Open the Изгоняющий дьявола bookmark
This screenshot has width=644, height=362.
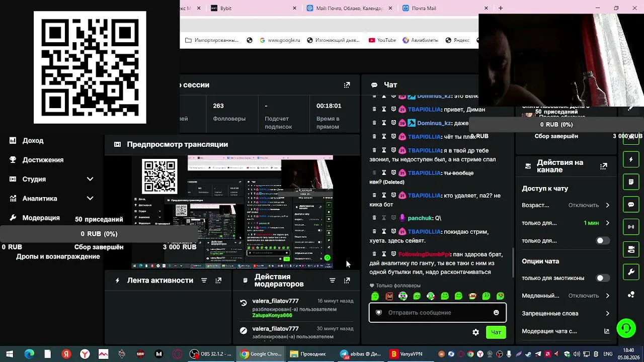(x=333, y=40)
